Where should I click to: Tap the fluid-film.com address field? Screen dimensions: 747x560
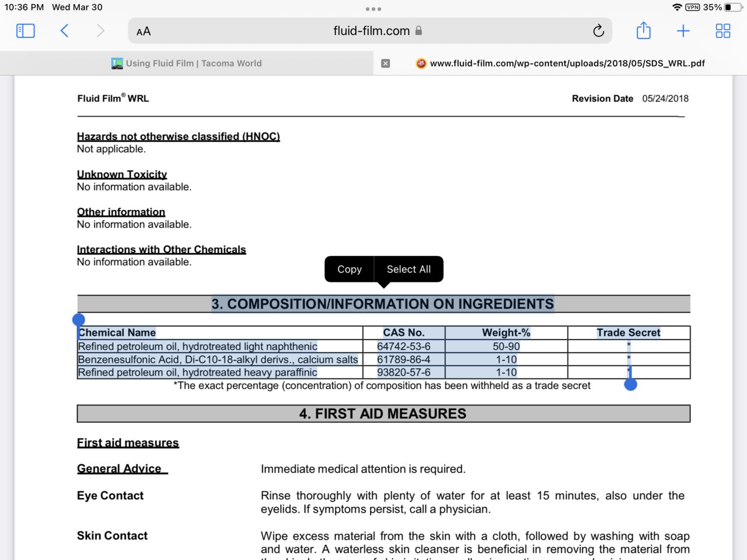click(371, 31)
